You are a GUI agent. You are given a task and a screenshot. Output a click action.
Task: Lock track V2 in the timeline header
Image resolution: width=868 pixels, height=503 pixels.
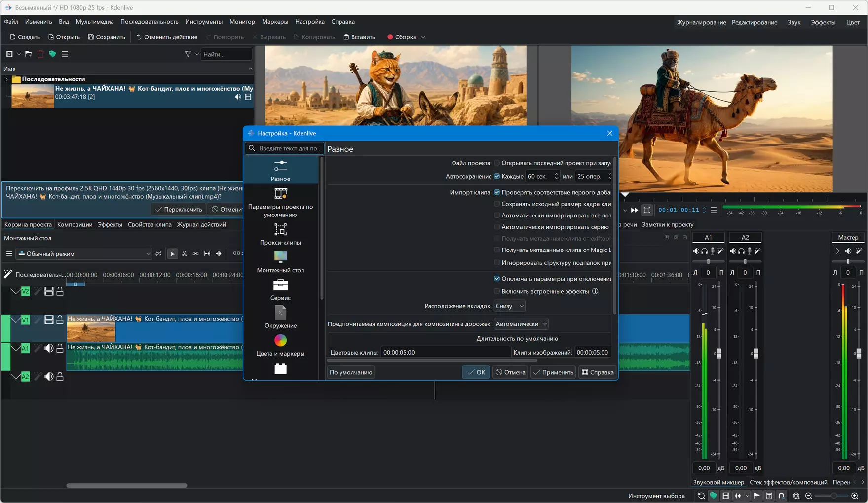tap(60, 291)
